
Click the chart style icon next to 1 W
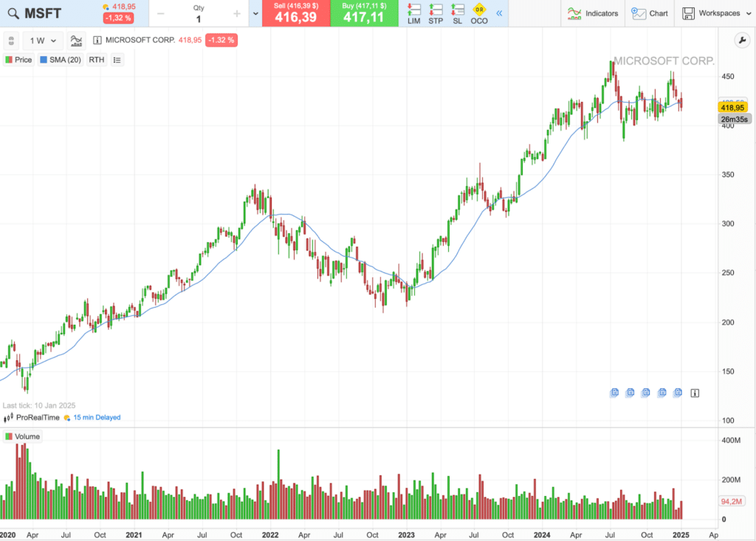(x=76, y=41)
